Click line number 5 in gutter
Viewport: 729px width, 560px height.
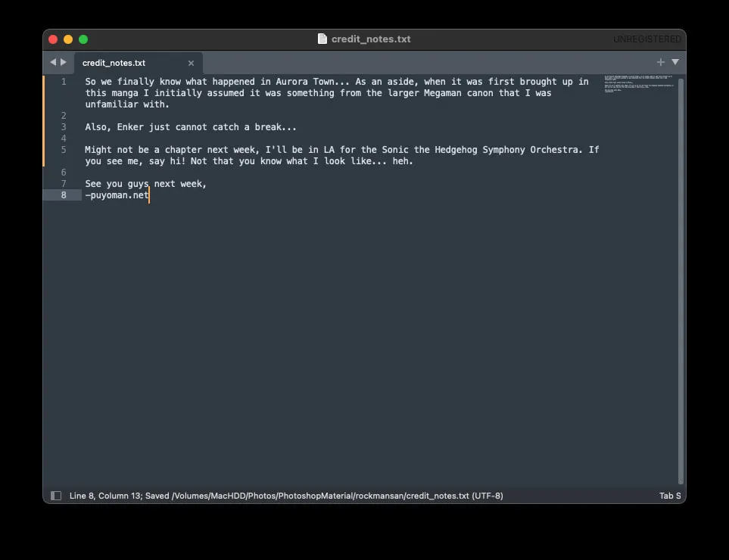click(64, 150)
